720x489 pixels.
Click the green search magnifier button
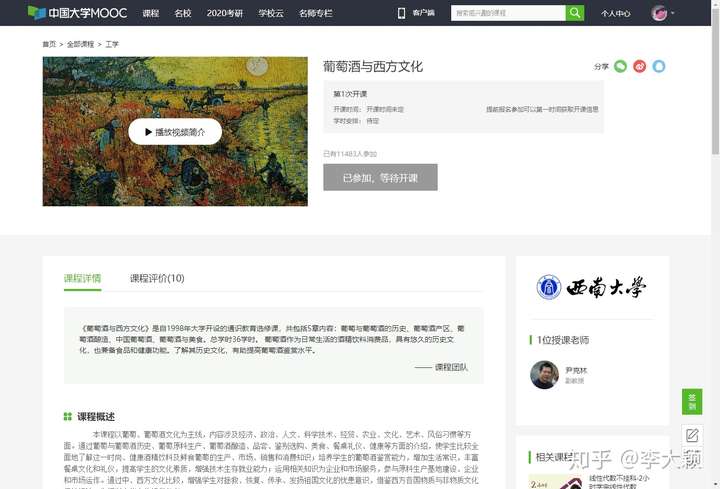[x=574, y=13]
